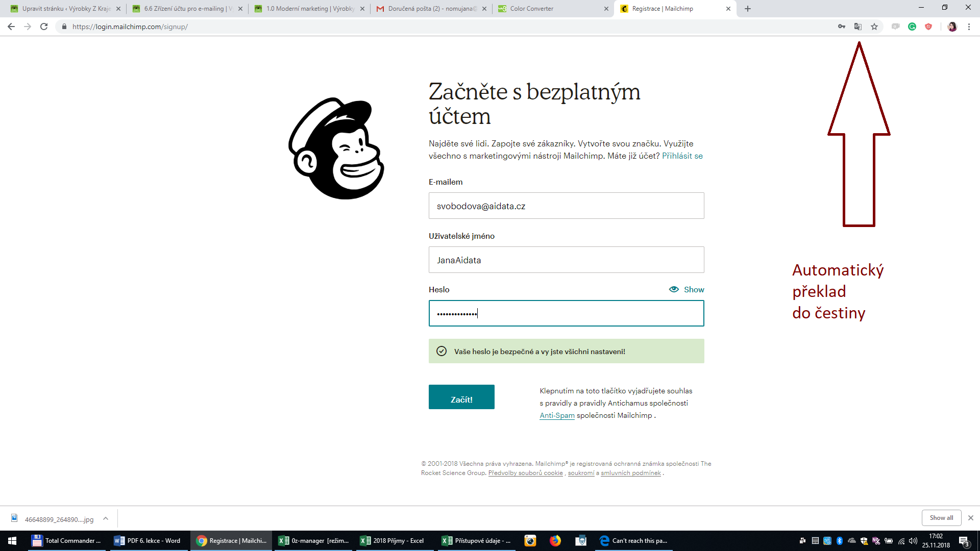Open Google Translate icon in address bar
This screenshot has height=551, width=980.
tap(858, 27)
